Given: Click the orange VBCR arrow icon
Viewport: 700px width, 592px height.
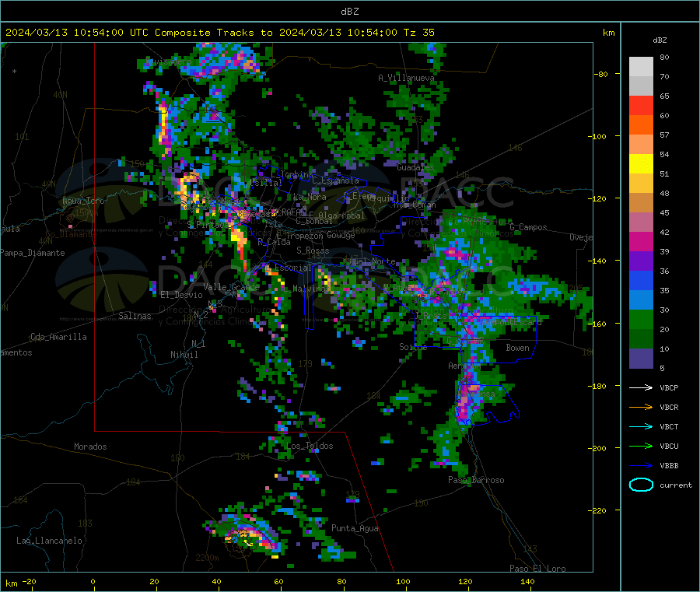Looking at the screenshot, I should pyautogui.click(x=641, y=407).
